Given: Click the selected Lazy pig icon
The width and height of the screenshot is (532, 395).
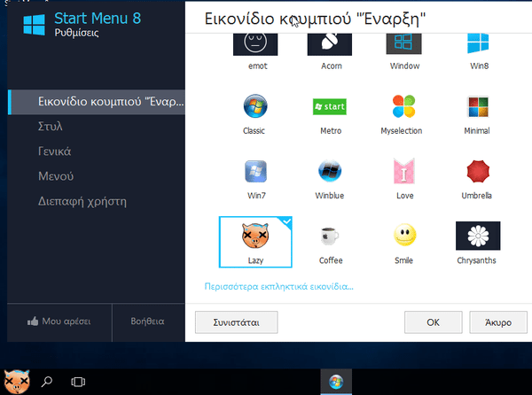Looking at the screenshot, I should [255, 242].
